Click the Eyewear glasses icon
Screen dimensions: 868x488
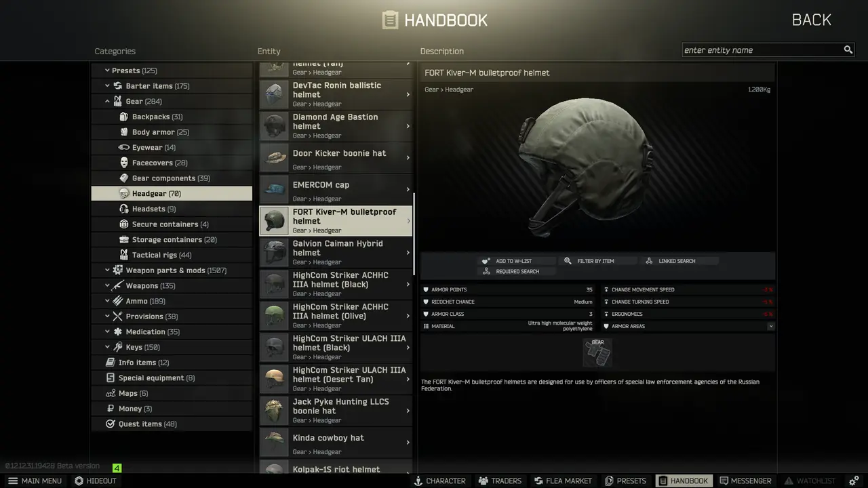[x=124, y=147]
